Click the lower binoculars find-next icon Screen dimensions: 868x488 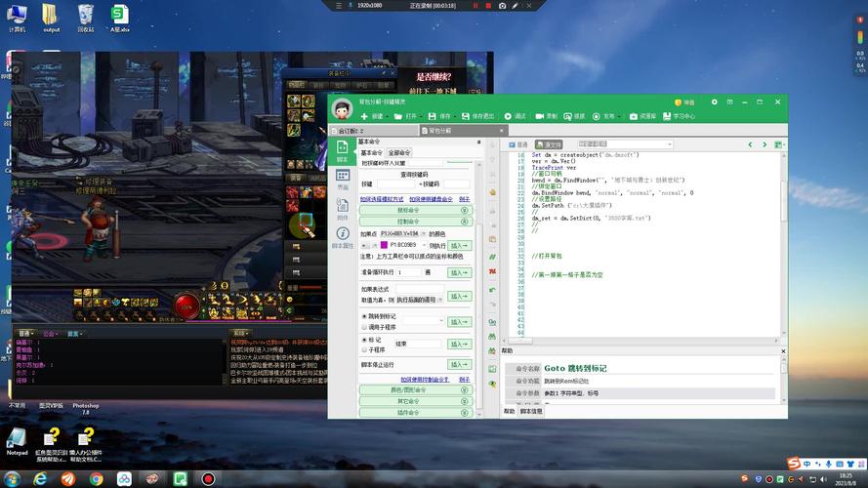[x=492, y=350]
